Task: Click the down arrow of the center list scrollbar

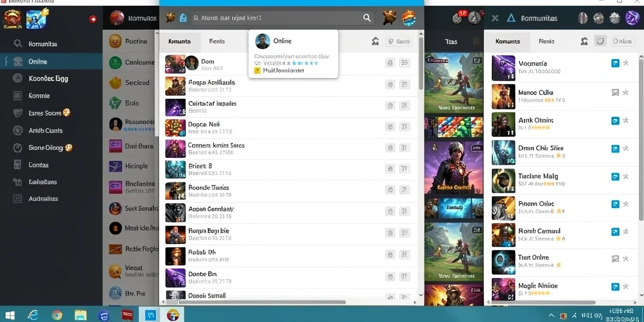Action: [x=421, y=294]
